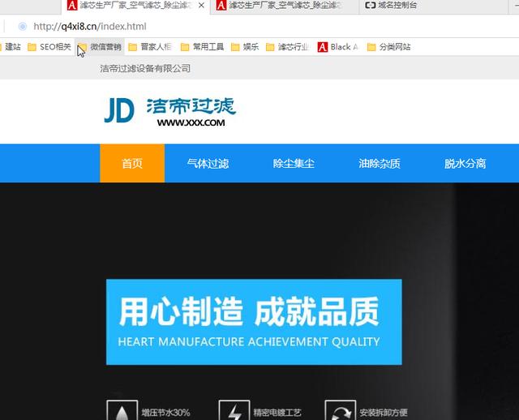519x420 pixels.
Task: Open the 除尘集尘 navigation link
Action: (x=294, y=163)
